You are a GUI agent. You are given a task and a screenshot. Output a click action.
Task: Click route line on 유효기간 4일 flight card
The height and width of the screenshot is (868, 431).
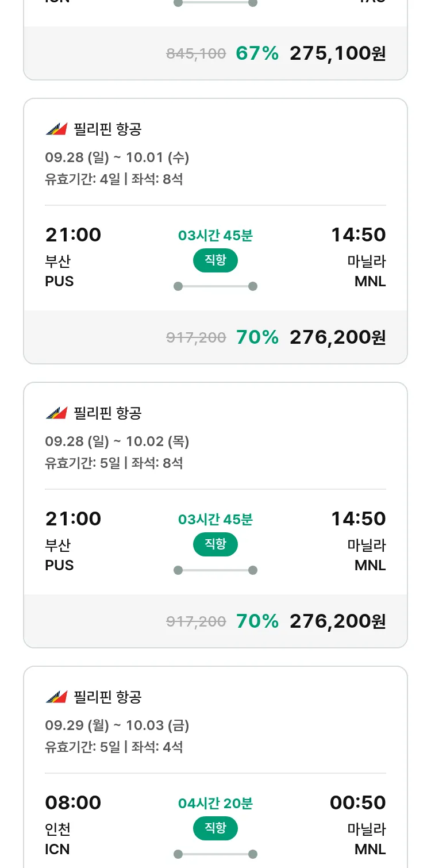coord(215,286)
